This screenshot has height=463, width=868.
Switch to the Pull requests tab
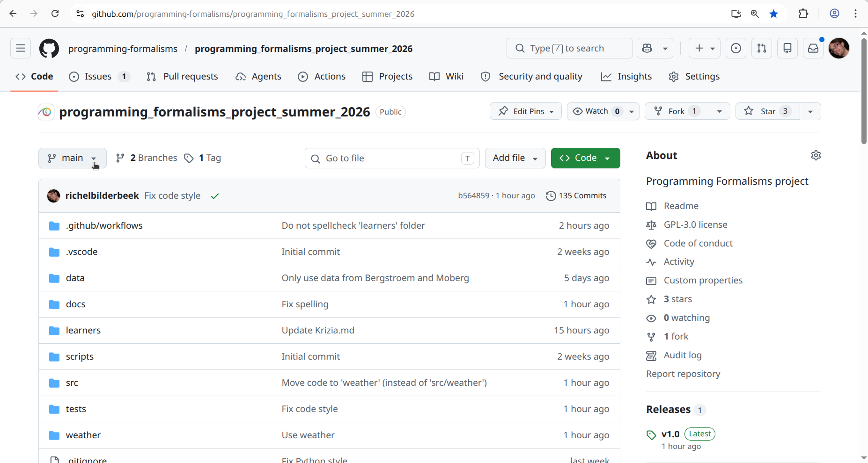182,77
